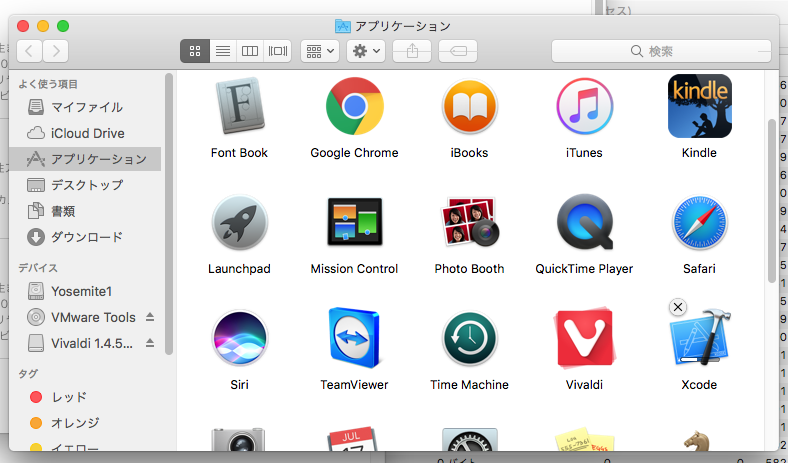Click the yellow sticky notes app icon
This screenshot has height=463, width=788.
point(584,439)
